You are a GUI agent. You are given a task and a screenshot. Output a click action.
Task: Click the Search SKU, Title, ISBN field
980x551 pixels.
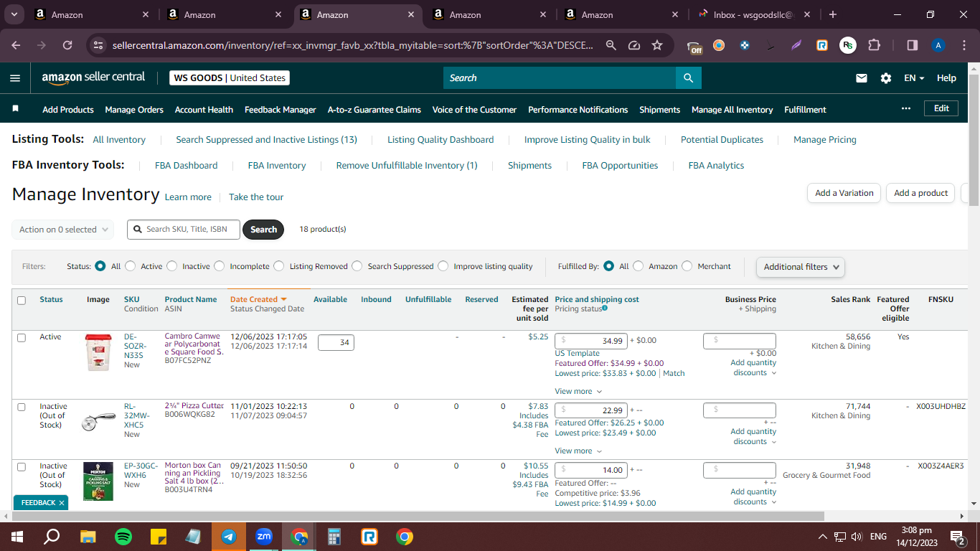[184, 230]
